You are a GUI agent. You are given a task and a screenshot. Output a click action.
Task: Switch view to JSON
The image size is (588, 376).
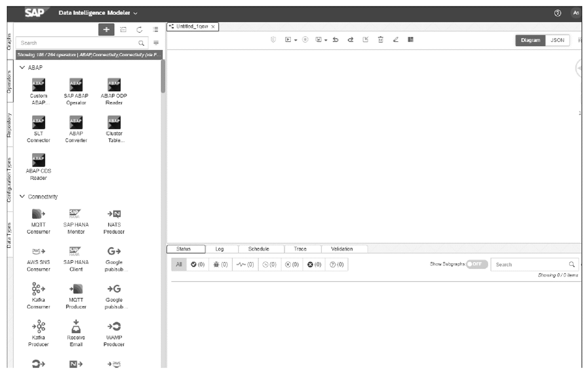[558, 40]
